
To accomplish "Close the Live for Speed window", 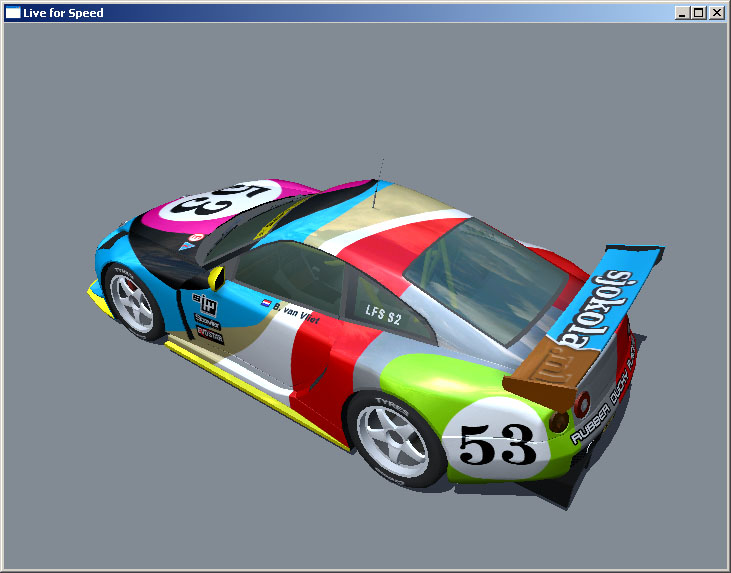I will (x=717, y=13).
